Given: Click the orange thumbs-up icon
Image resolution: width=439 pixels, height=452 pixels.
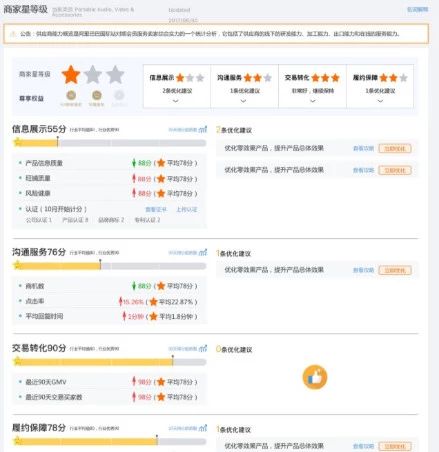Looking at the screenshot, I should click(315, 377).
